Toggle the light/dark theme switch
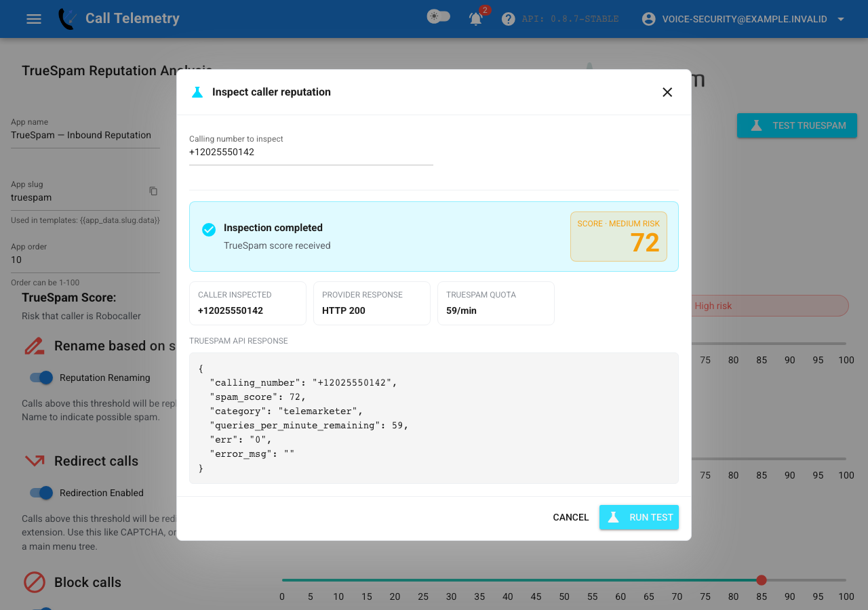868x610 pixels. coord(438,16)
